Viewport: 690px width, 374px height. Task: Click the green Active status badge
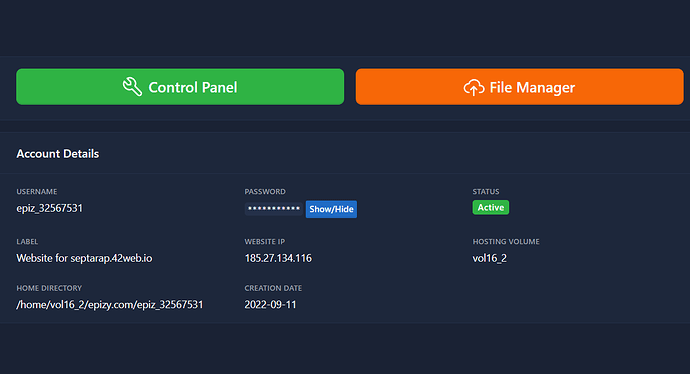491,207
